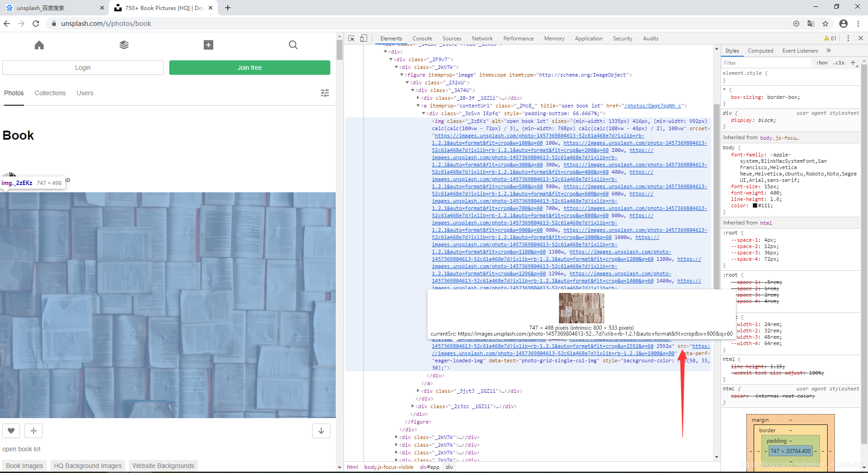Toggle the :hov element state panel

click(822, 63)
